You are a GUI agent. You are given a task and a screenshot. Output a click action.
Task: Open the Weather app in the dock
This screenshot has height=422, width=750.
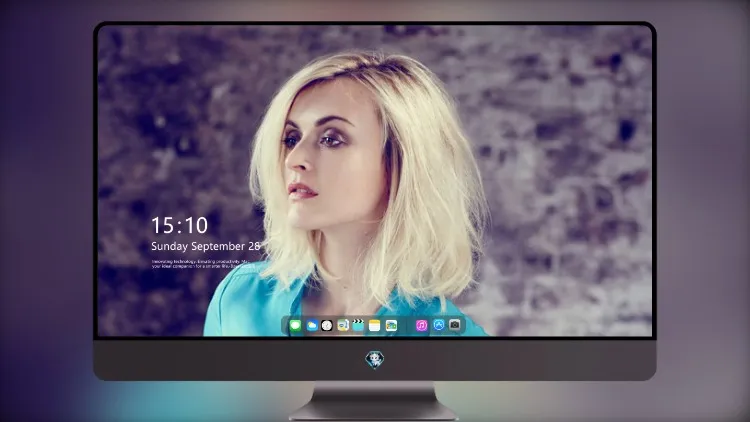click(312, 326)
